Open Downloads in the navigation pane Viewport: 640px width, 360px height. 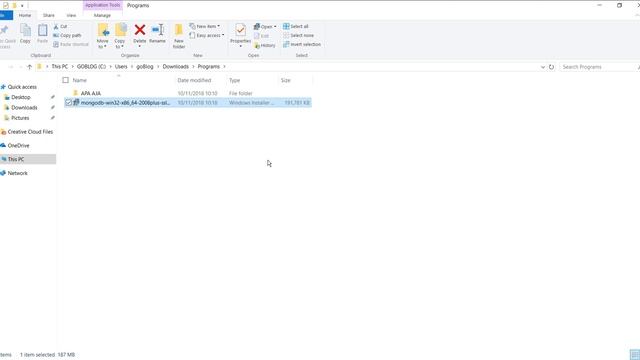click(24, 107)
